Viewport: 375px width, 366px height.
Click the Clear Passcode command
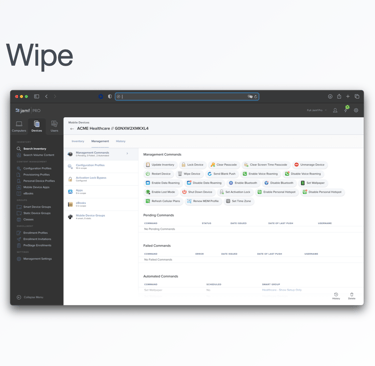click(224, 165)
